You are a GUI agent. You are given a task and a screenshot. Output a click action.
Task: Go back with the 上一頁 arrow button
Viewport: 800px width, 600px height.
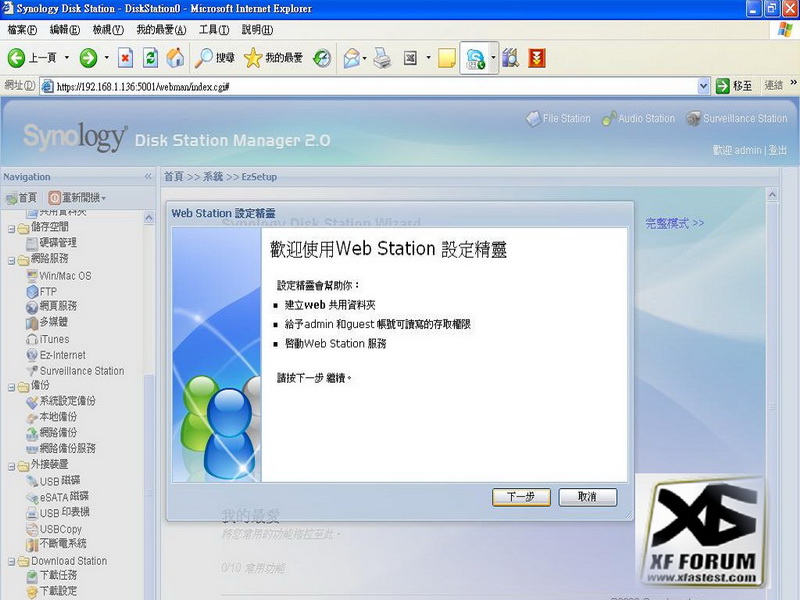coord(32,58)
